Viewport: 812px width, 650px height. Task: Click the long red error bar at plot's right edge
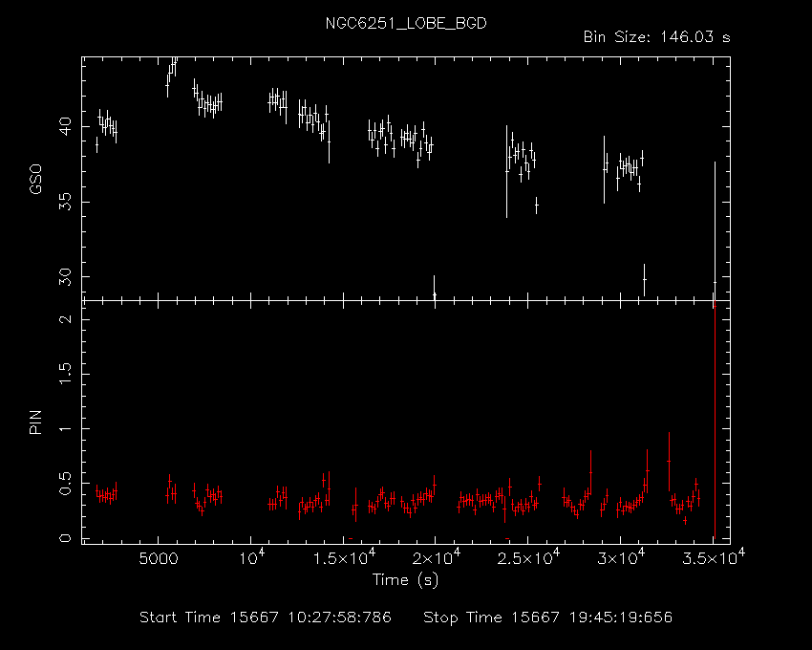click(715, 421)
